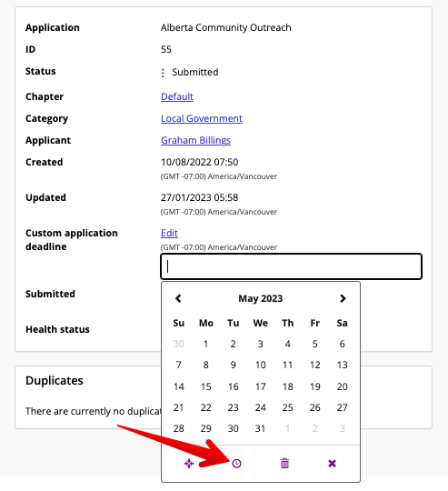Open applicant Graham Billings link

196,140
